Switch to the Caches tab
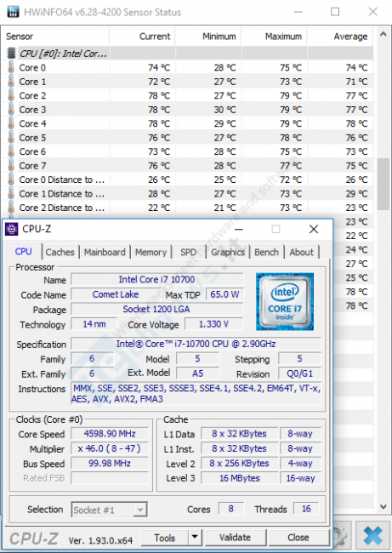This screenshot has height=553, width=392. pos(60,252)
